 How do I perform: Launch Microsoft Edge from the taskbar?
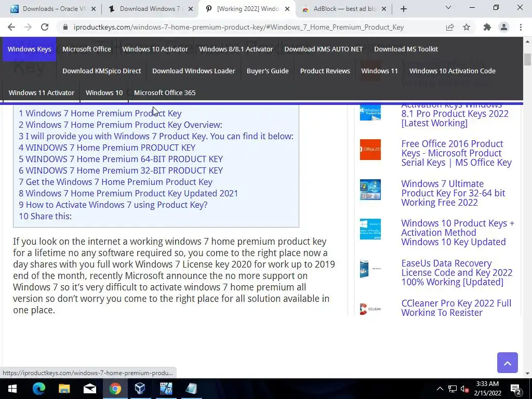tap(38, 389)
